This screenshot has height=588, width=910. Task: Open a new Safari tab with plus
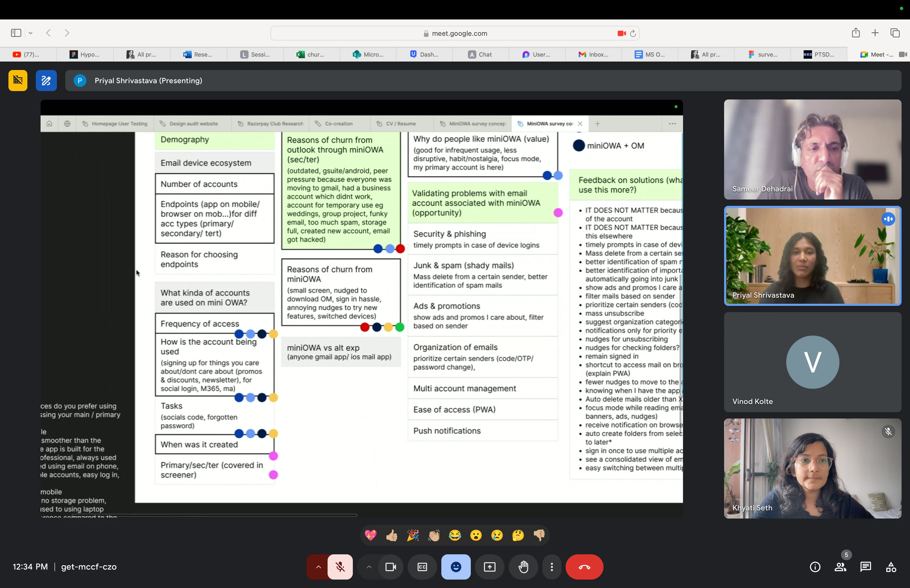(875, 33)
